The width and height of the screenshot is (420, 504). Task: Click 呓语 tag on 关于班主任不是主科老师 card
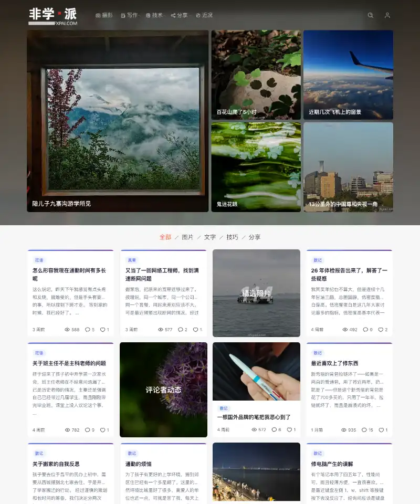[39, 353]
